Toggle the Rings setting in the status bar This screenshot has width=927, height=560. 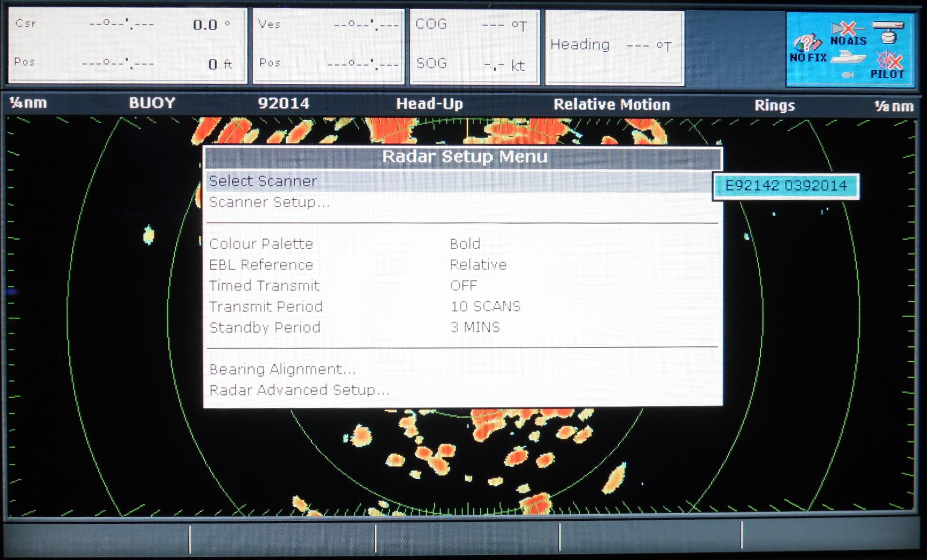[x=774, y=105]
